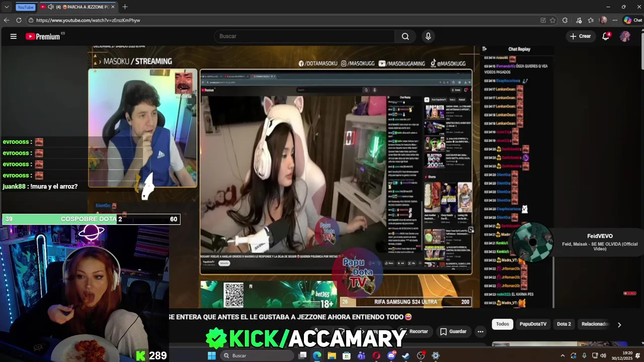This screenshot has width=644, height=362.
Task: Select the YouTube tab group label
Action: coord(25,7)
